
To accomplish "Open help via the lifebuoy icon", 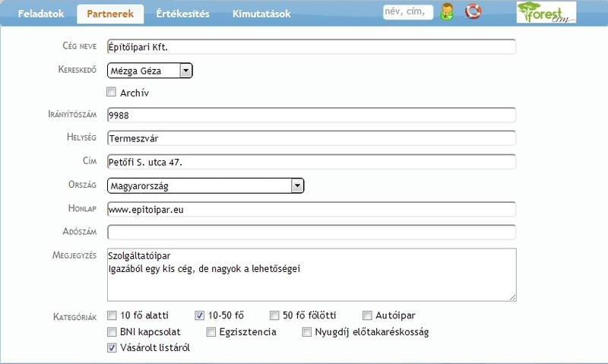I will point(473,12).
